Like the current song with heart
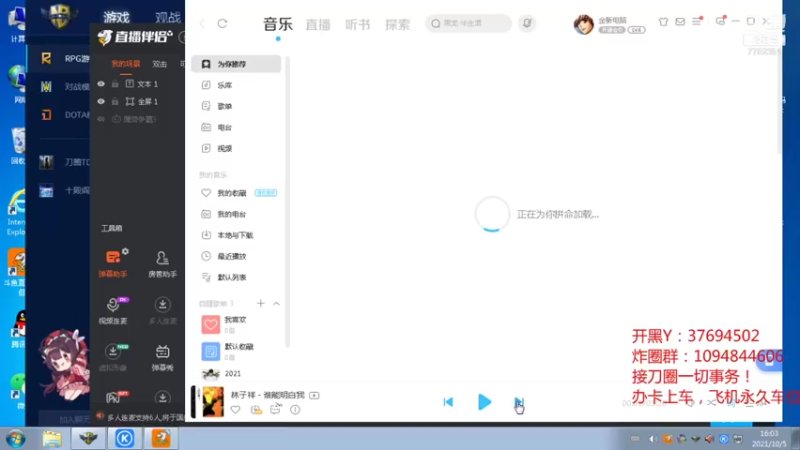This screenshot has height=450, width=800. pos(235,410)
